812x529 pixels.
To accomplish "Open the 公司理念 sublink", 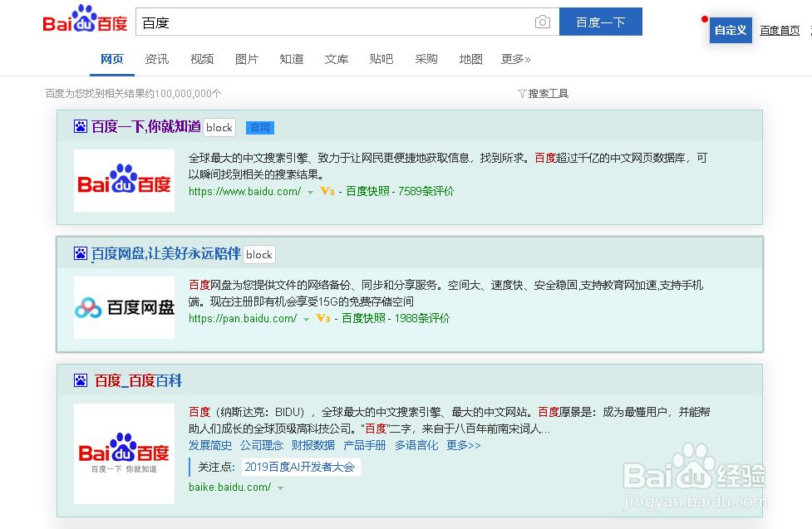I will [x=262, y=445].
